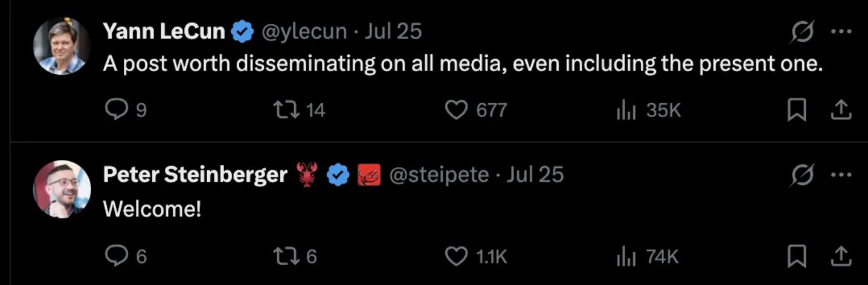This screenshot has height=285, width=868.
Task: Share Peter Steinberger's post
Action: pos(841,256)
